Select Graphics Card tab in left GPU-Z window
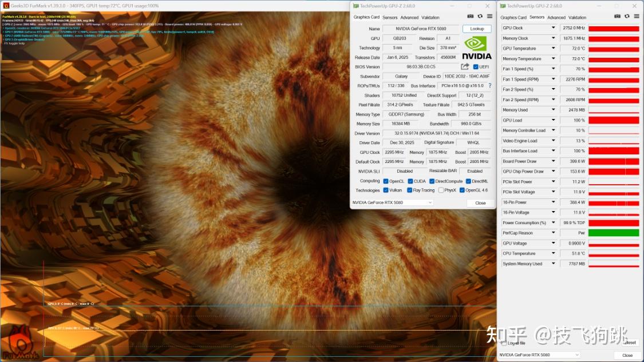This screenshot has width=644, height=362. [x=366, y=17]
